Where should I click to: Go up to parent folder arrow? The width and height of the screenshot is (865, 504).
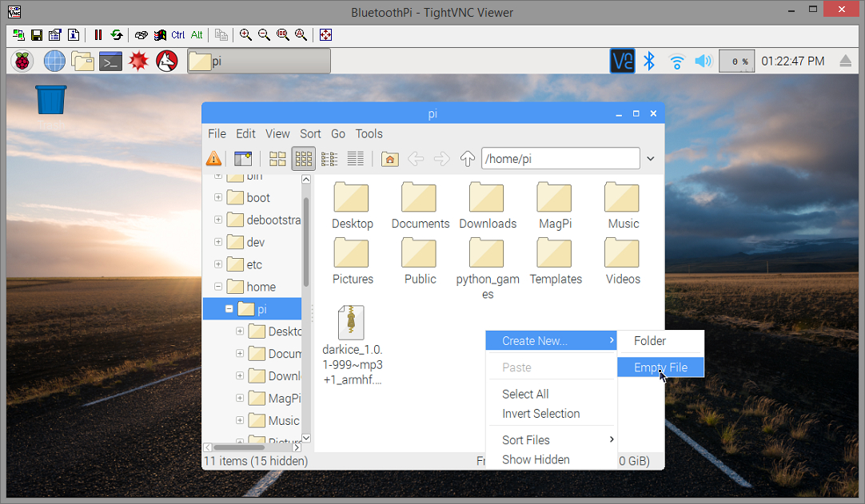[x=467, y=159]
